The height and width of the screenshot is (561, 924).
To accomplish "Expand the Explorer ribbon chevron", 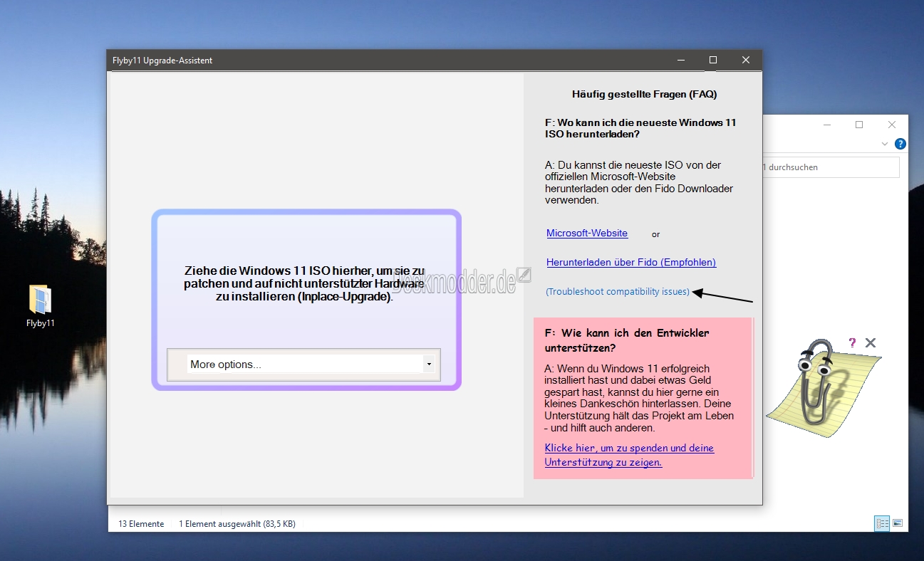I will pyautogui.click(x=886, y=144).
